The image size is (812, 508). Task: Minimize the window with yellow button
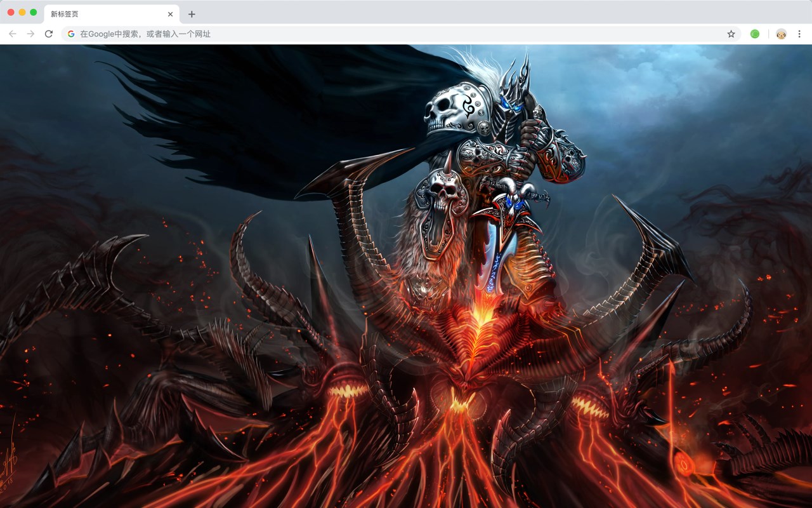click(x=22, y=12)
